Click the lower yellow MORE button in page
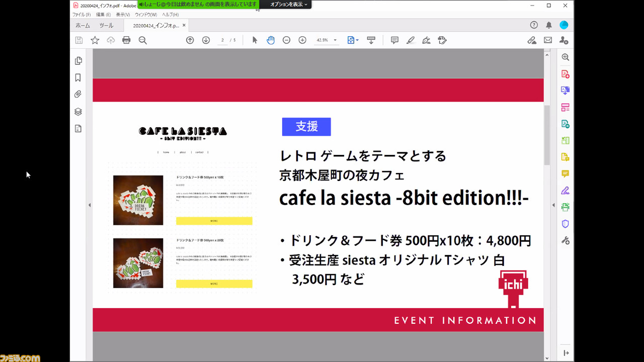The image size is (644, 362). coord(214,284)
